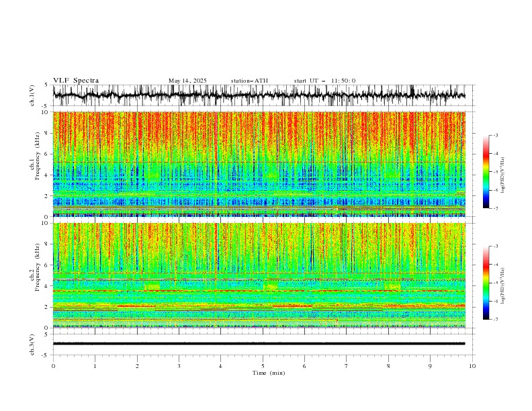The width and height of the screenshot is (532, 411).
Task: Click the ch.2 spectrogram panel
Action: point(259,275)
